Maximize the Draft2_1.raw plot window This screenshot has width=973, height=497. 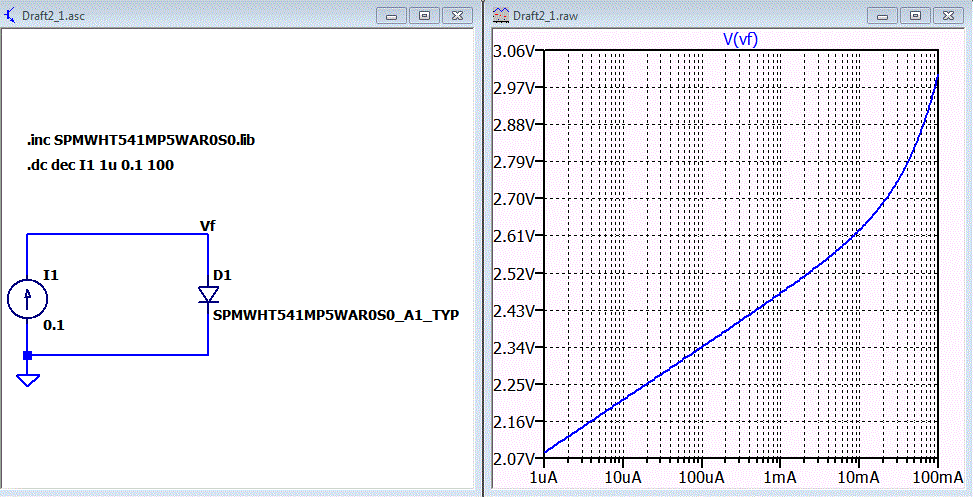(915, 16)
